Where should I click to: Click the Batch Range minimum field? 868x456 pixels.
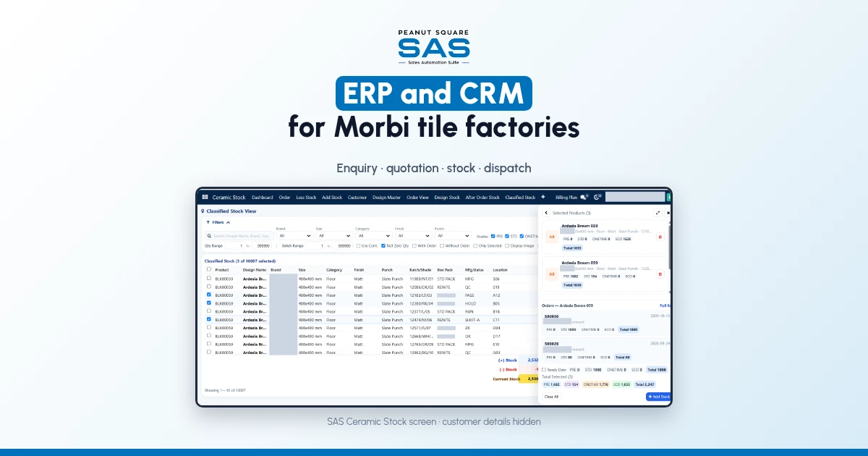click(317, 245)
